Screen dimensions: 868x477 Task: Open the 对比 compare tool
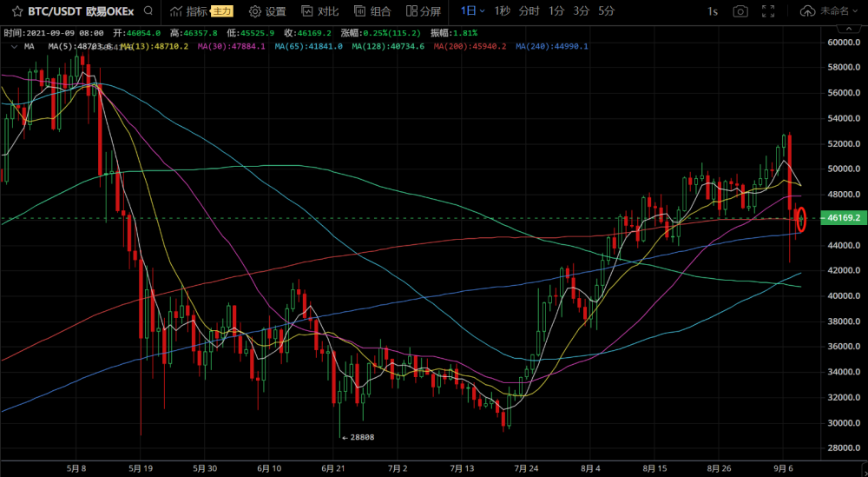pos(320,11)
